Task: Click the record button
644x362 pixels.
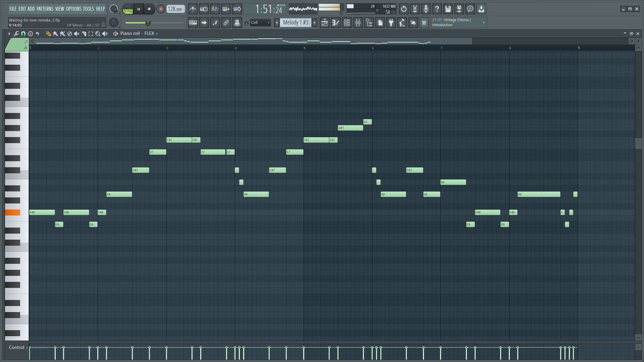Action: click(x=160, y=9)
